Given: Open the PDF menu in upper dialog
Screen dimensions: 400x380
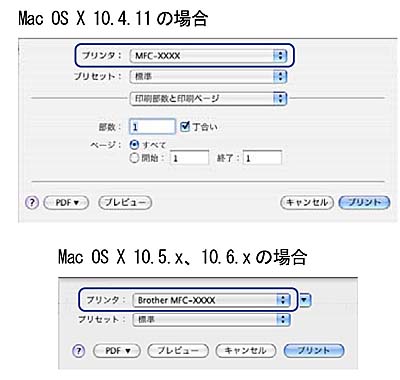Looking at the screenshot, I should [x=66, y=202].
